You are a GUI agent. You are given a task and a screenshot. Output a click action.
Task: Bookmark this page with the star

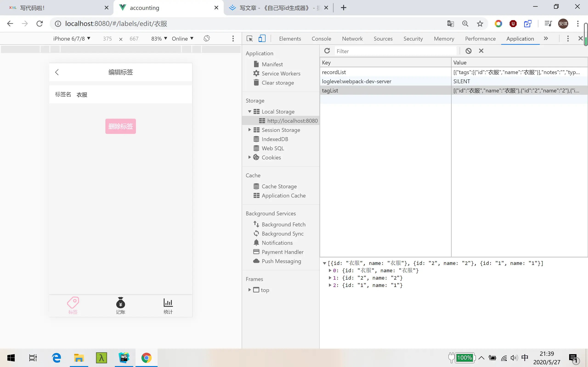(480, 24)
